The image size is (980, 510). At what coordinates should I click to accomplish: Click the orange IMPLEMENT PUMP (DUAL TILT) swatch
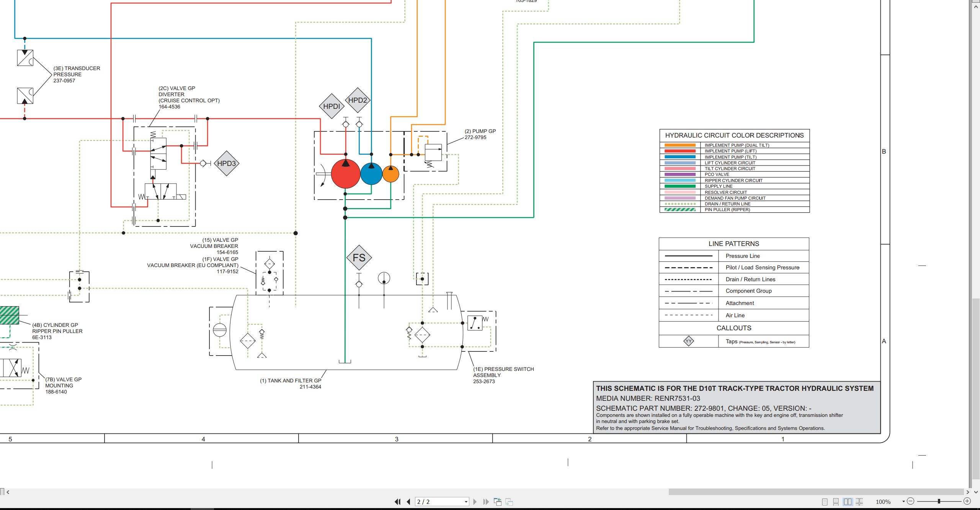coord(680,145)
